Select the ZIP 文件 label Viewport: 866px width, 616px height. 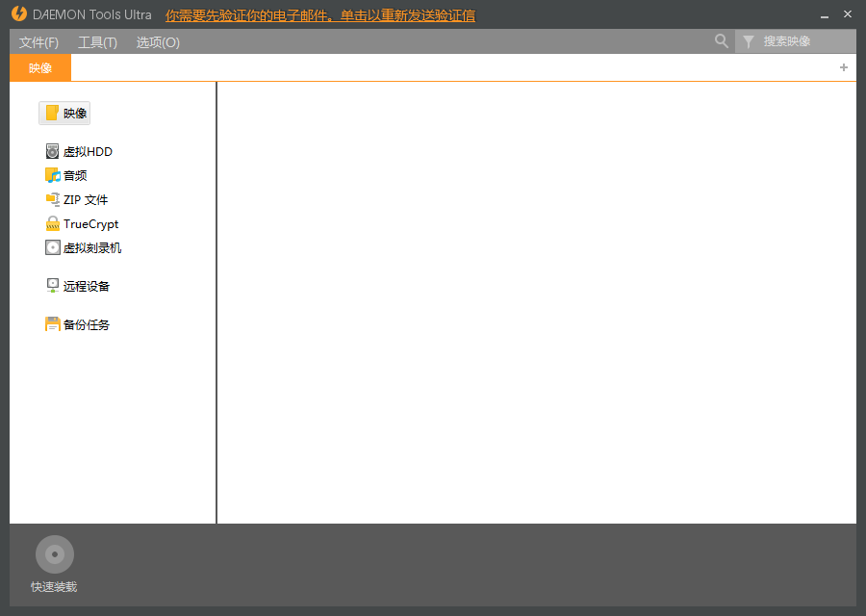[x=86, y=199]
